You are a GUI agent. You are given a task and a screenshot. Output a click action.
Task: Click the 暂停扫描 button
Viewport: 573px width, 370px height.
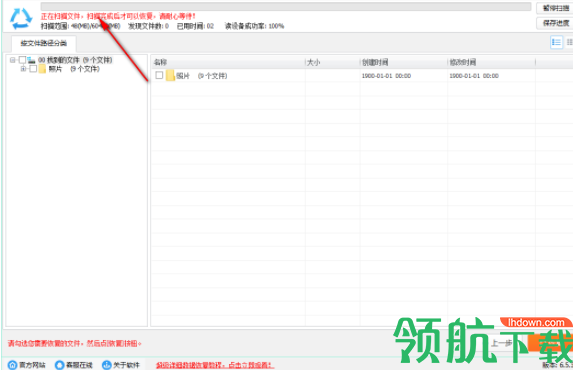pos(556,8)
